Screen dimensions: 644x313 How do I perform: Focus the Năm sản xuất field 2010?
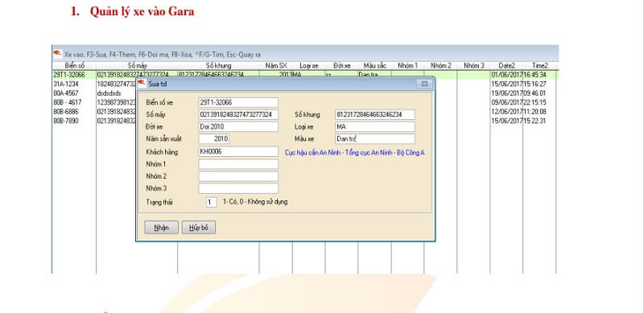pyautogui.click(x=214, y=139)
